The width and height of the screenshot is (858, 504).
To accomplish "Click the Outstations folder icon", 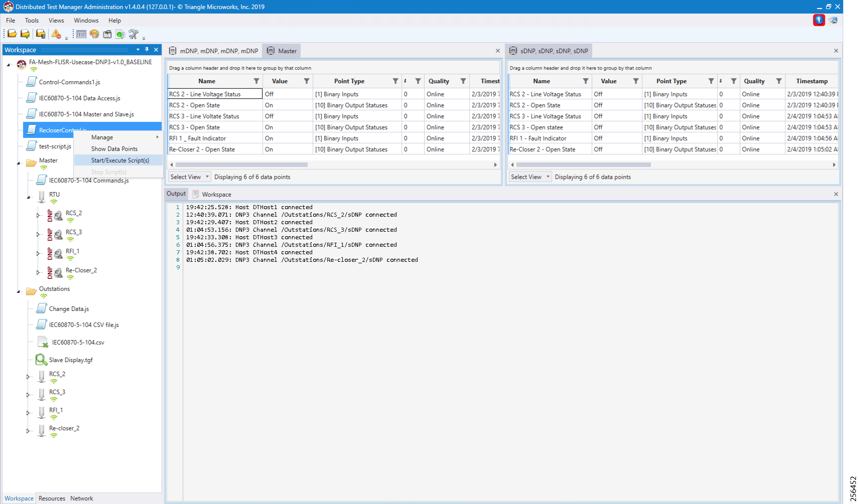I will [31, 291].
